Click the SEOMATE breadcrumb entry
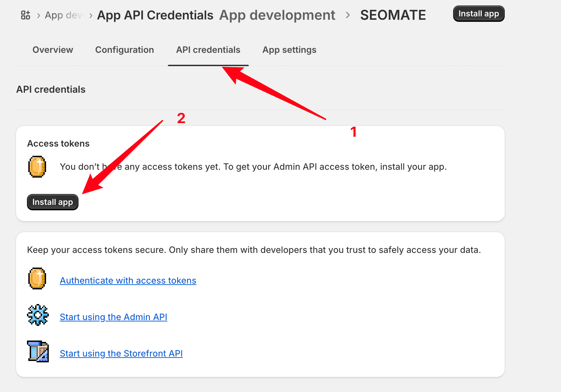This screenshot has width=561, height=392. pyautogui.click(x=393, y=15)
